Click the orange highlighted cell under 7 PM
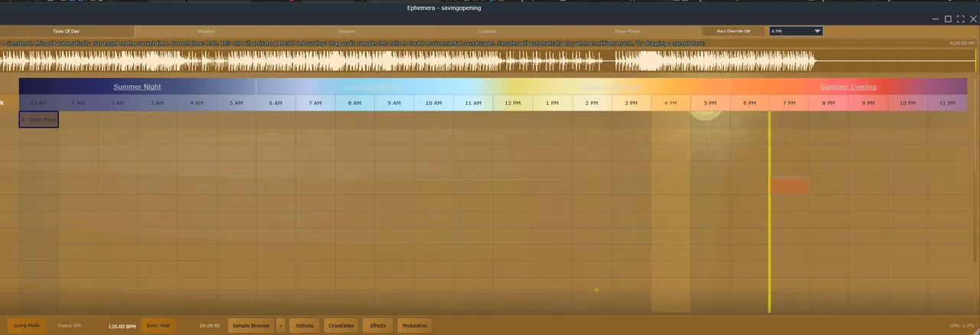 point(789,186)
